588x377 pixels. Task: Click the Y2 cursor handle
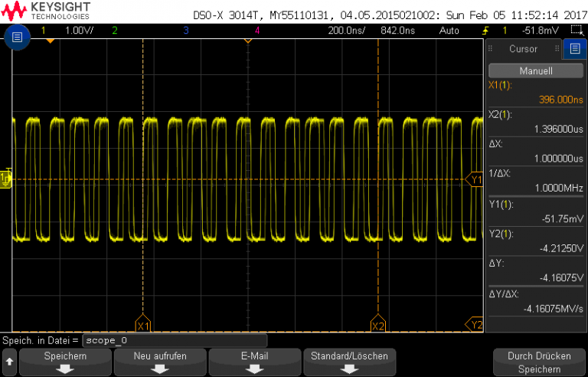pos(475,325)
